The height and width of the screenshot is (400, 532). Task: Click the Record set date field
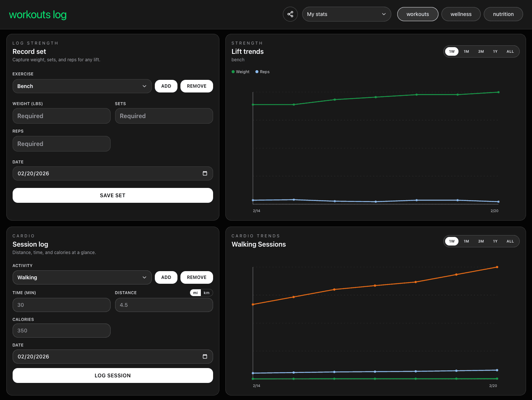coord(113,173)
